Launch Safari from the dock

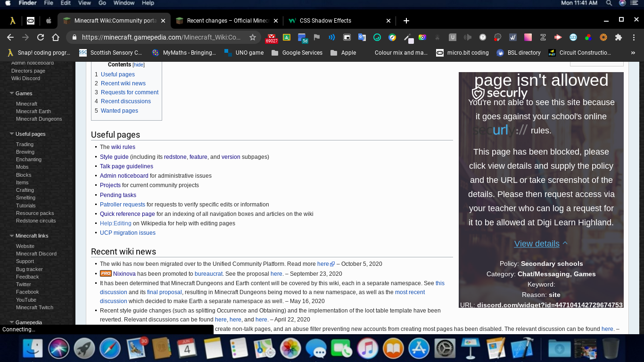point(110,349)
